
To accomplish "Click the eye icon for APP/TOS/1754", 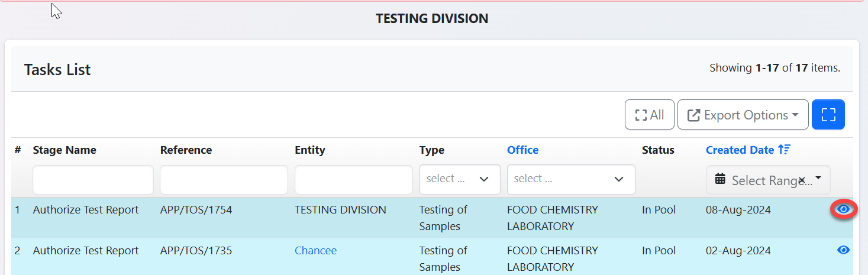I will pyautogui.click(x=844, y=209).
